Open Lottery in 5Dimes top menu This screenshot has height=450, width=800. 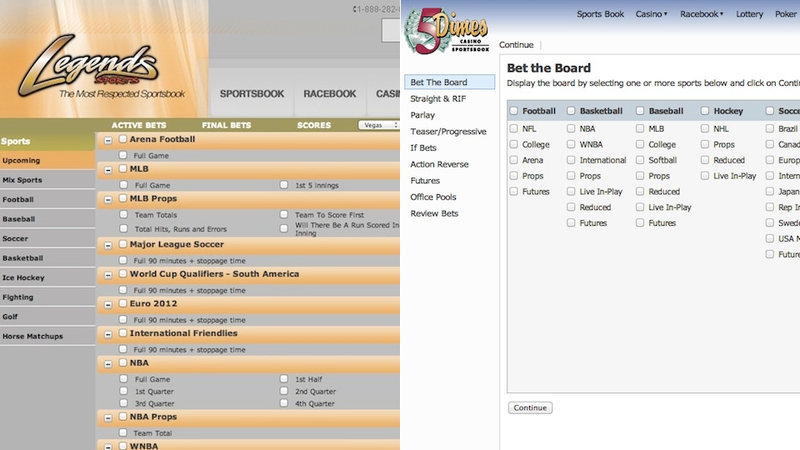pyautogui.click(x=749, y=14)
